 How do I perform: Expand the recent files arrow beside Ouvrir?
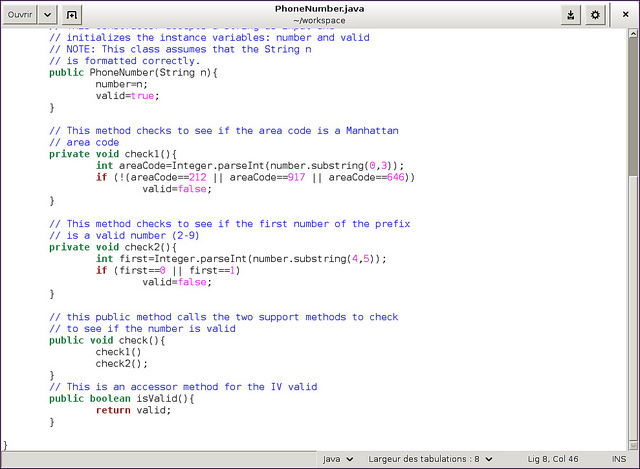coord(49,15)
